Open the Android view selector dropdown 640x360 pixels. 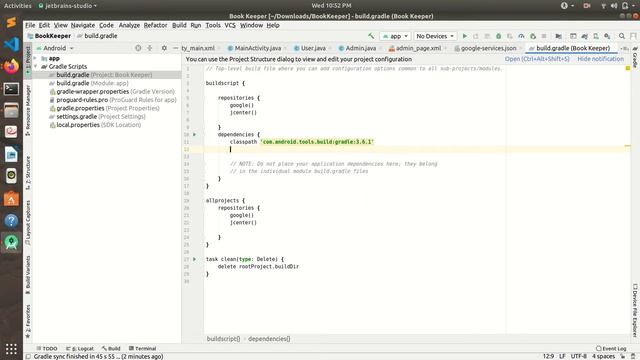tap(56, 48)
